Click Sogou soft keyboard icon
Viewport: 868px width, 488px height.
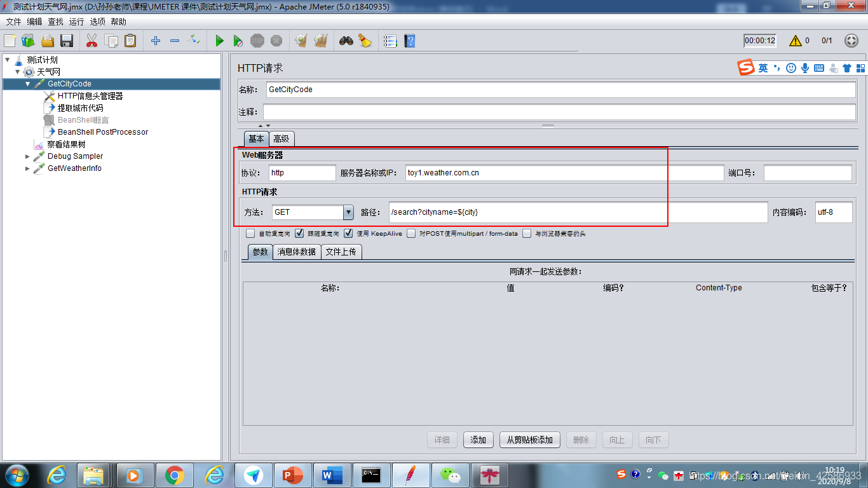tap(819, 68)
